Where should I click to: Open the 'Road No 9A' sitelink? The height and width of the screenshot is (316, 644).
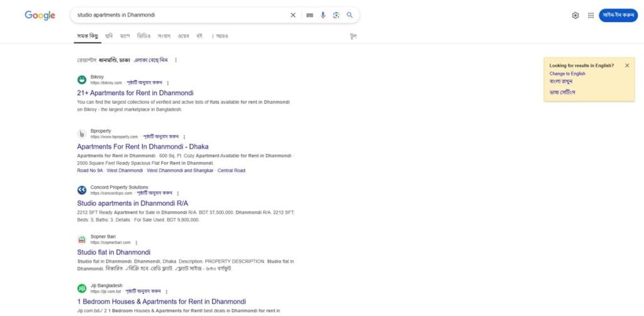click(x=90, y=170)
